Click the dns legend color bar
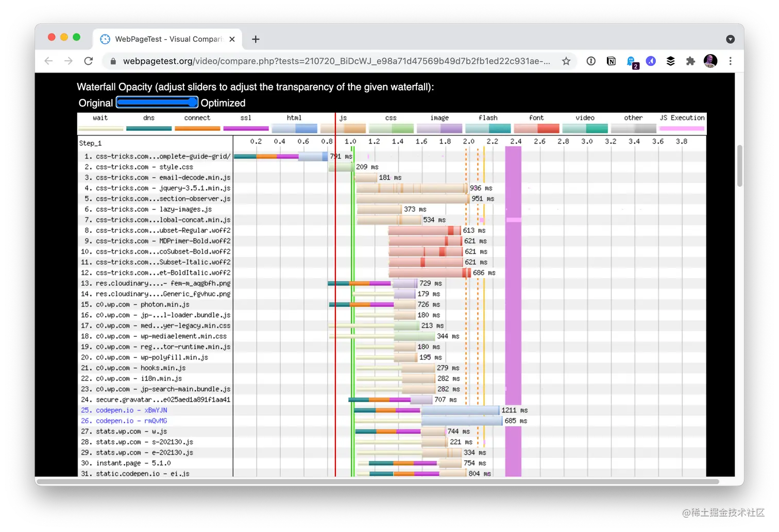 point(149,128)
